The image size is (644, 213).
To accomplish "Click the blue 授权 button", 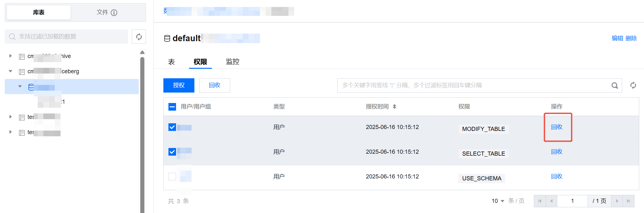I will (x=179, y=86).
